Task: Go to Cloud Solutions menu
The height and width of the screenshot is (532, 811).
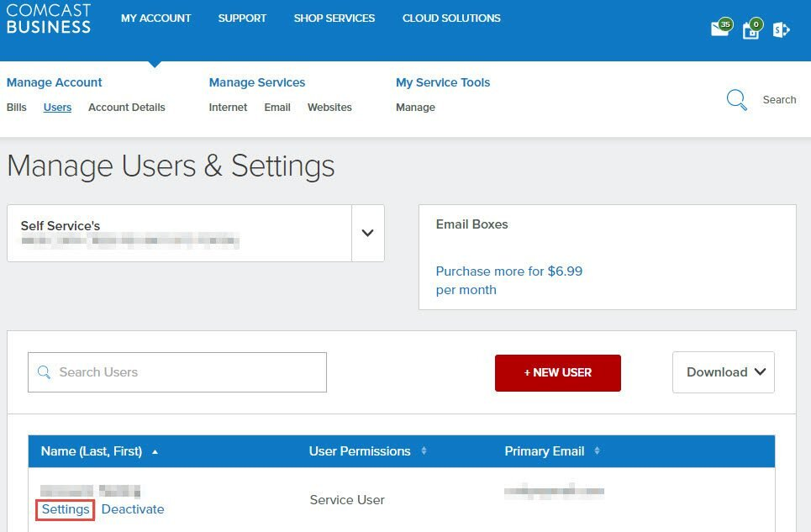Action: pyautogui.click(x=451, y=18)
